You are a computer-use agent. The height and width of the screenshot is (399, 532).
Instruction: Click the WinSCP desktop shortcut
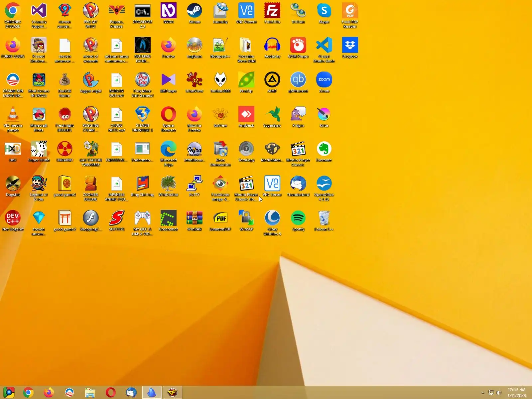pyautogui.click(x=246, y=221)
